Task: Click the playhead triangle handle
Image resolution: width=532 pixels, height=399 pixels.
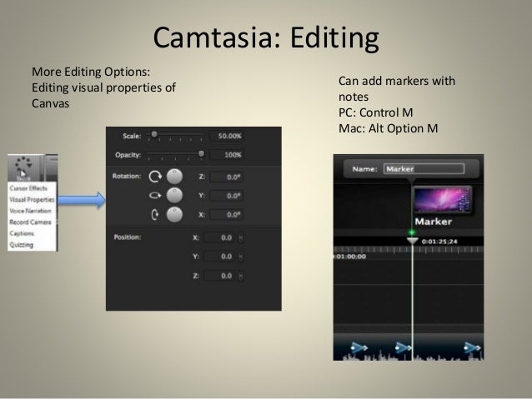Action: coord(412,241)
